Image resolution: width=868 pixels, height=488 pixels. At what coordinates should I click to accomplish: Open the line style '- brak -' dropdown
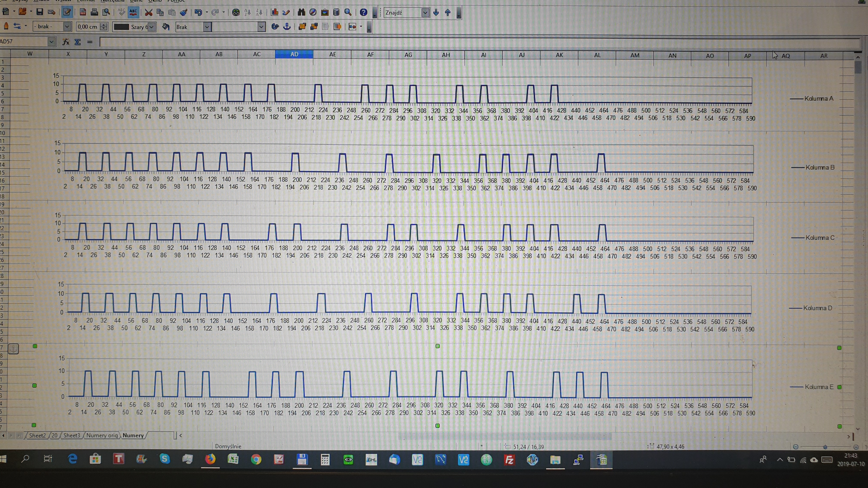(x=67, y=27)
